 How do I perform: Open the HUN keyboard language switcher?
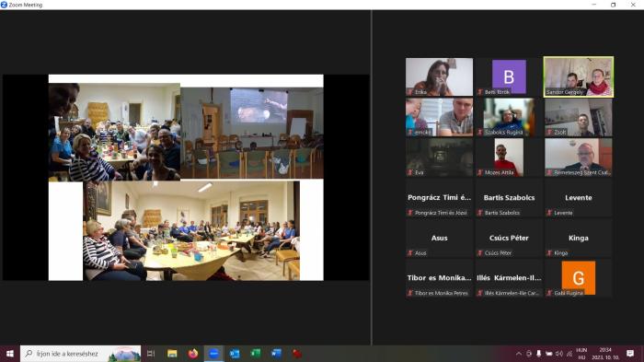pyautogui.click(x=581, y=354)
